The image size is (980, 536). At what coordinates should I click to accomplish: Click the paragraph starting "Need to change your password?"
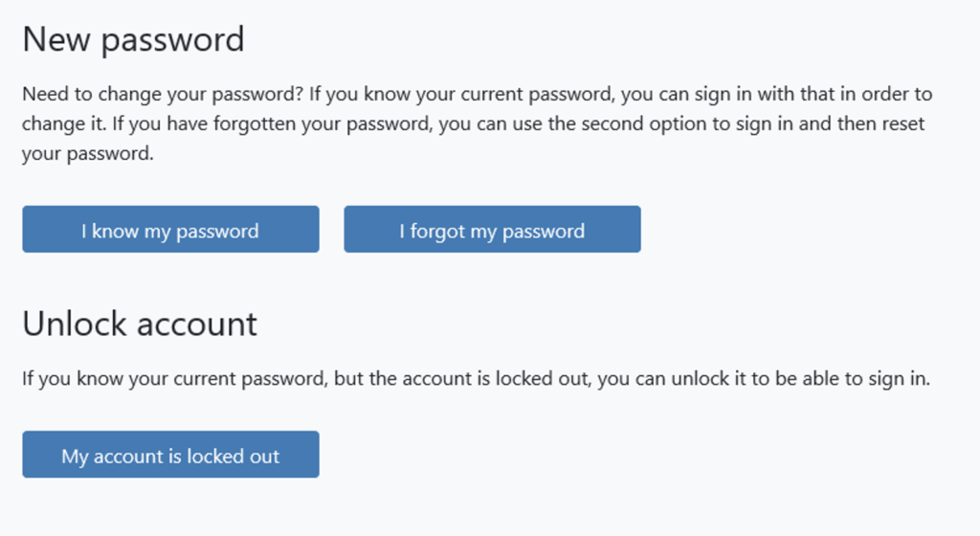pos(477,124)
